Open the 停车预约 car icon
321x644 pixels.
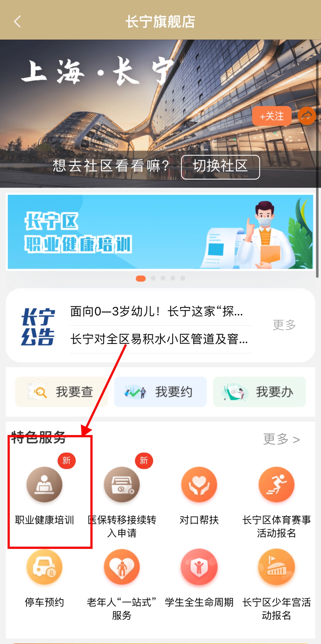[44, 567]
